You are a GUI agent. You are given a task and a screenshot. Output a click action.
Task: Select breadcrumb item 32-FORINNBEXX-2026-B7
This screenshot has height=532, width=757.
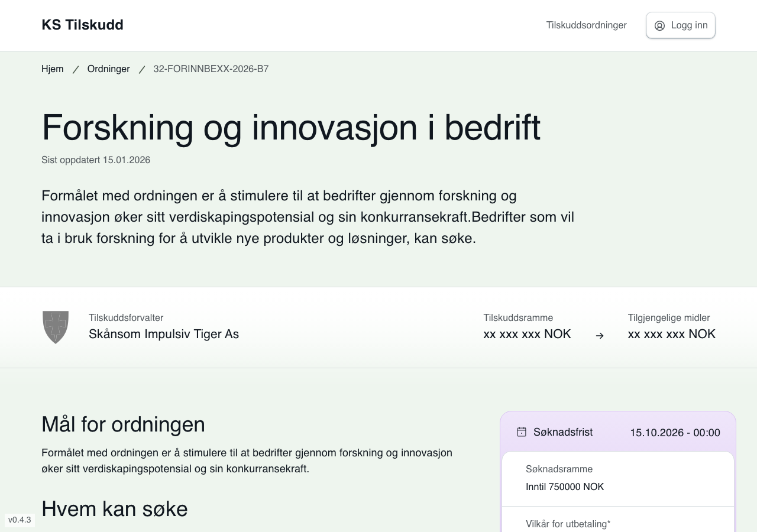pyautogui.click(x=211, y=69)
